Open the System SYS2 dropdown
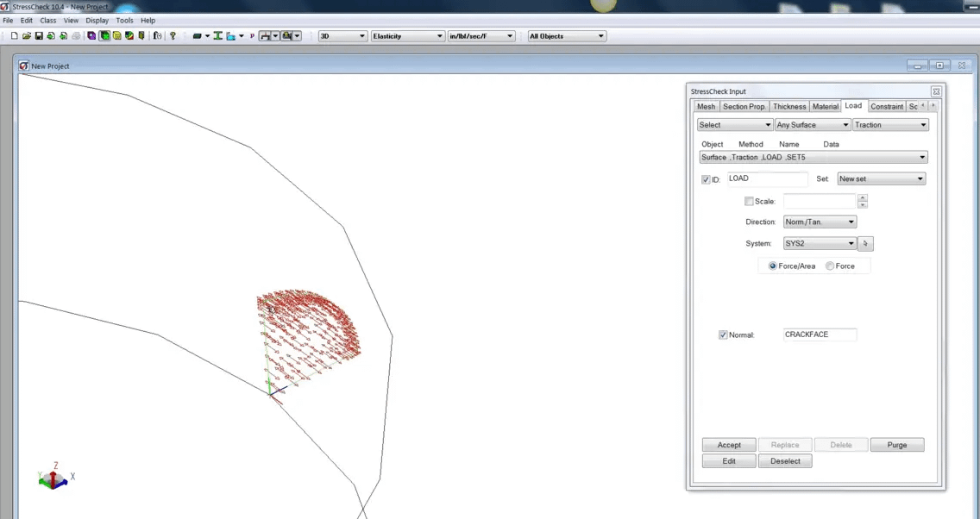Image resolution: width=980 pixels, height=519 pixels. point(819,243)
